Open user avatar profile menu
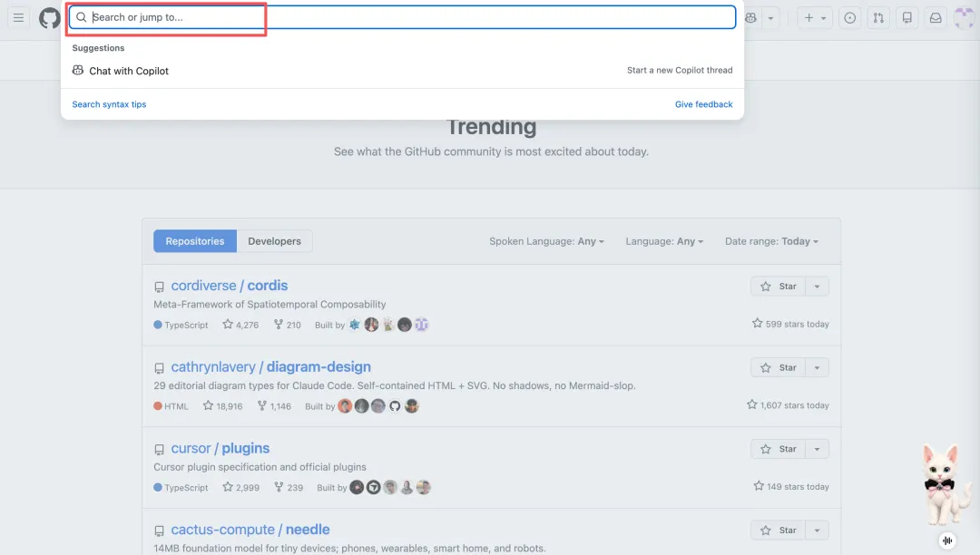This screenshot has height=555, width=980. [x=965, y=18]
